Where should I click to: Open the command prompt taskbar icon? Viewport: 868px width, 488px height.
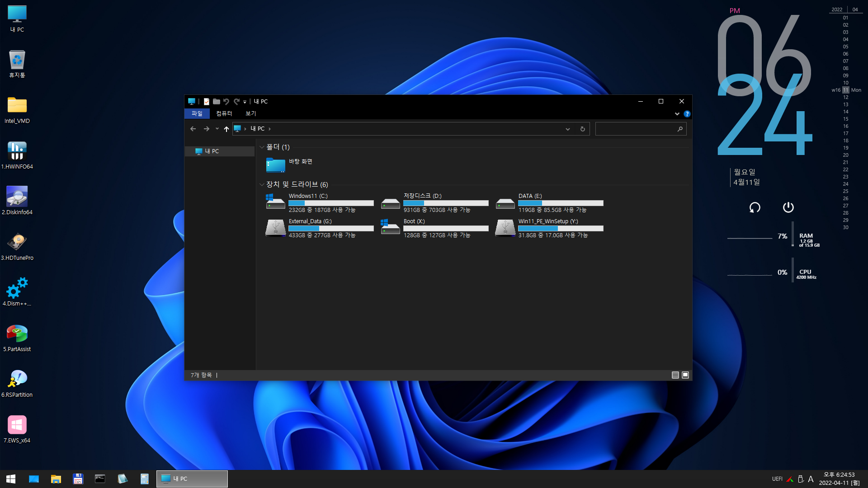point(100,479)
